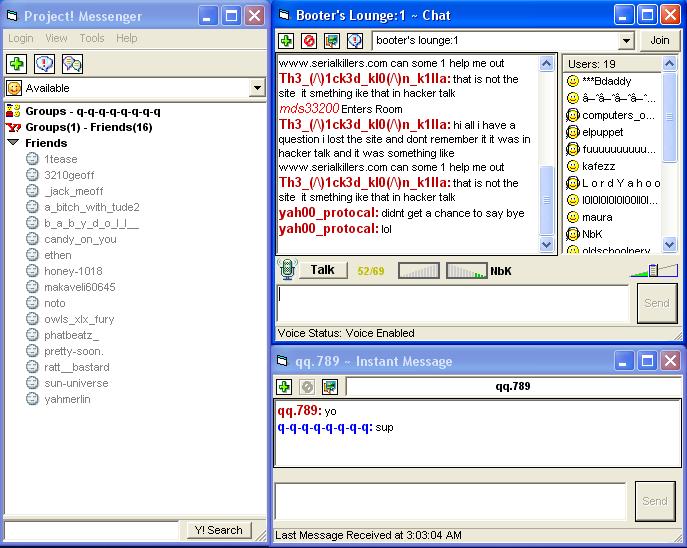Click the green plus icon in chat room toolbar
This screenshot has width=687, height=548.
pyautogui.click(x=286, y=41)
